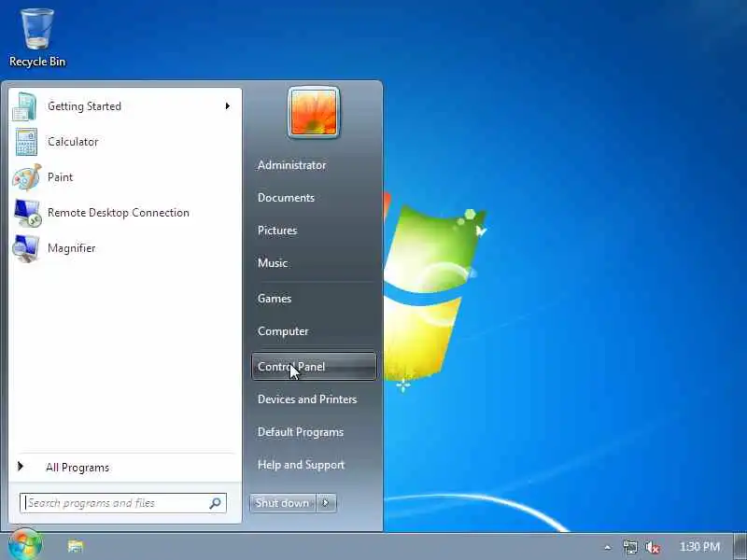This screenshot has height=560, width=747.
Task: Select the Calculator text label
Action: [73, 142]
